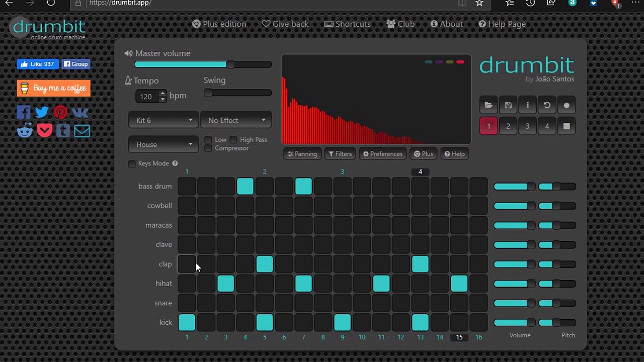
Task: Open Preferences button
Action: click(x=383, y=154)
